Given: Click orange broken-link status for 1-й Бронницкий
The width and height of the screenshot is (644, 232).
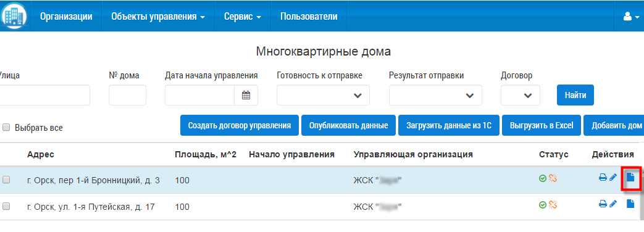Looking at the screenshot, I should pos(553,178).
